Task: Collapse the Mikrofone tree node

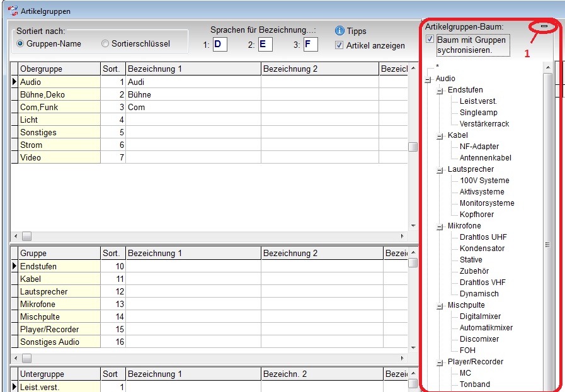Action: (440, 227)
